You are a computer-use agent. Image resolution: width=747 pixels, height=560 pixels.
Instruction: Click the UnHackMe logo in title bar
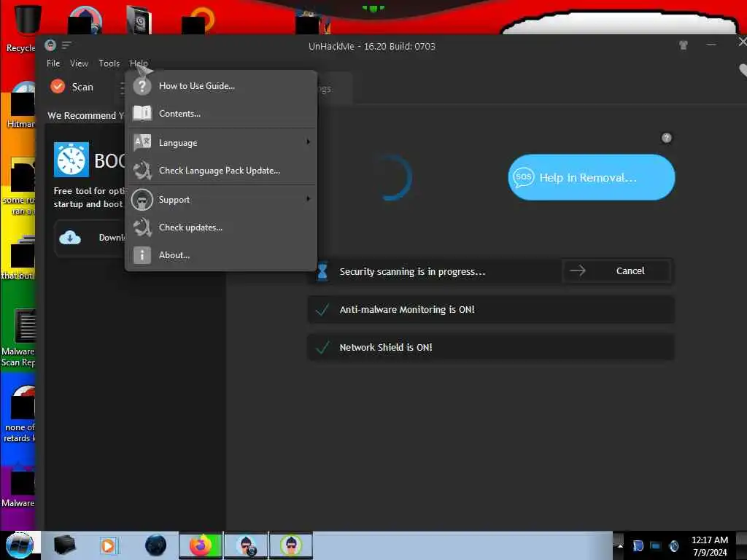[50, 45]
